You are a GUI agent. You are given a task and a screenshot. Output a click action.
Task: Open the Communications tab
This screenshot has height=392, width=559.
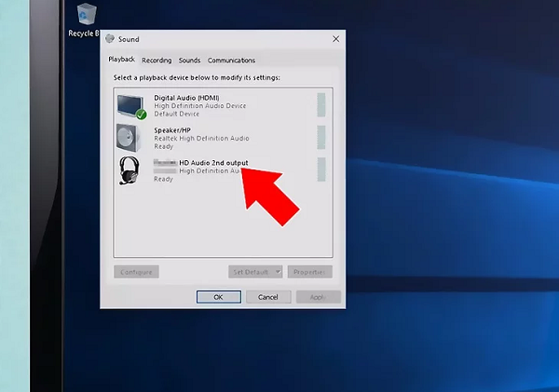[231, 61]
